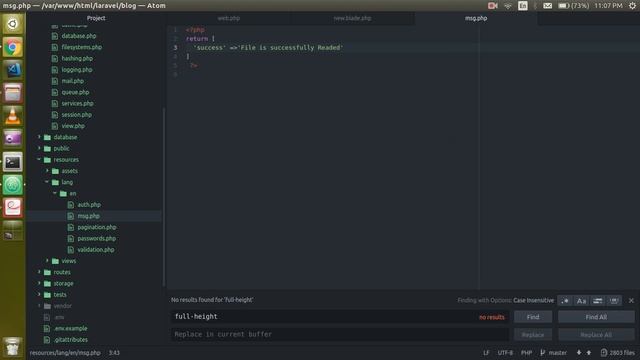
Task: Open queue.php in the tree
Action: point(75,92)
